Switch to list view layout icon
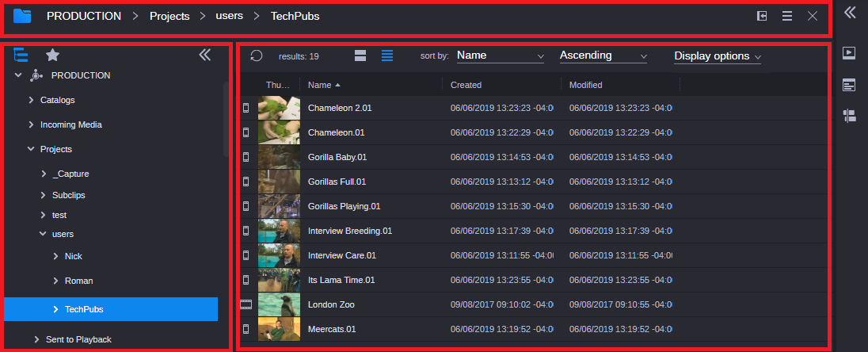The width and height of the screenshot is (868, 352). (387, 55)
